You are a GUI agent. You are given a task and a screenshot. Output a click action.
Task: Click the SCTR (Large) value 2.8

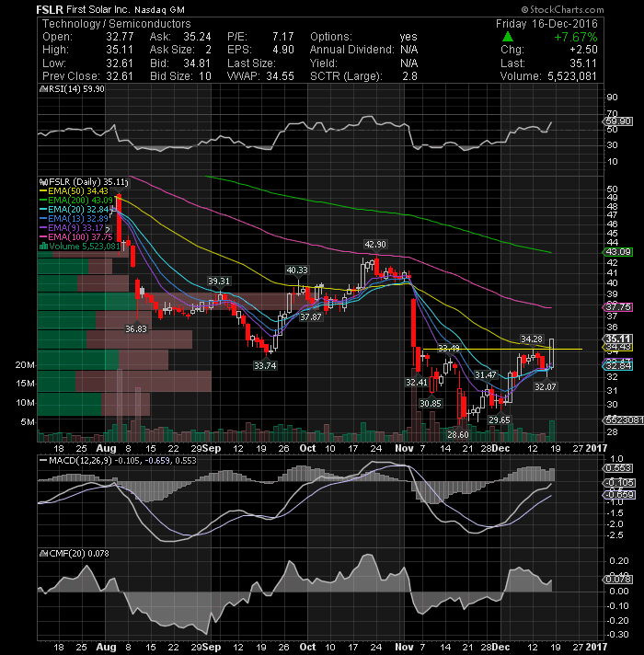pyautogui.click(x=409, y=76)
